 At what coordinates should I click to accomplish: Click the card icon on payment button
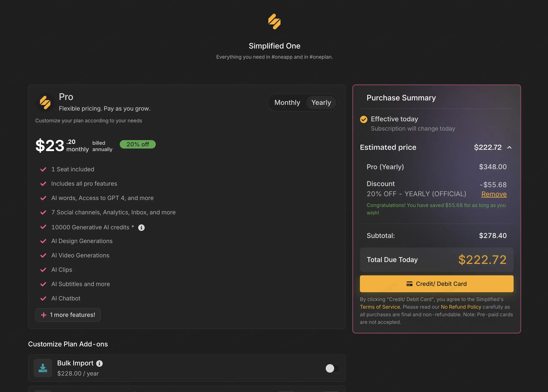pos(409,284)
